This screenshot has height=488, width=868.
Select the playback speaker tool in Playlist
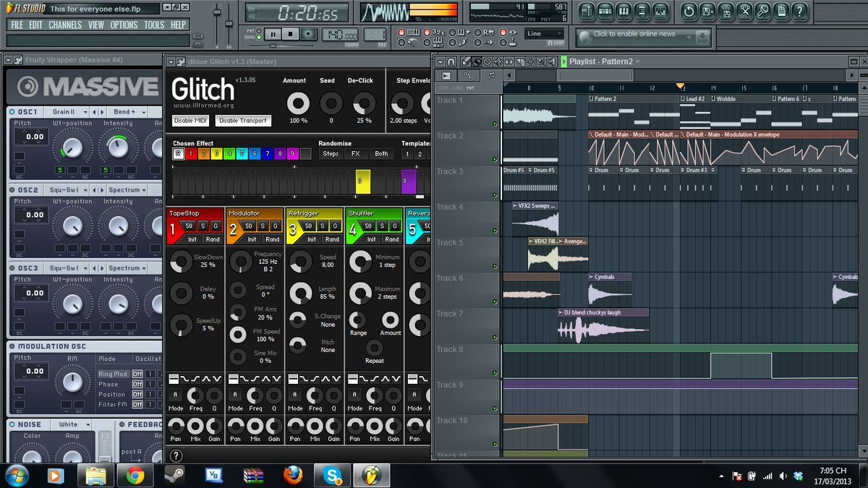click(551, 61)
